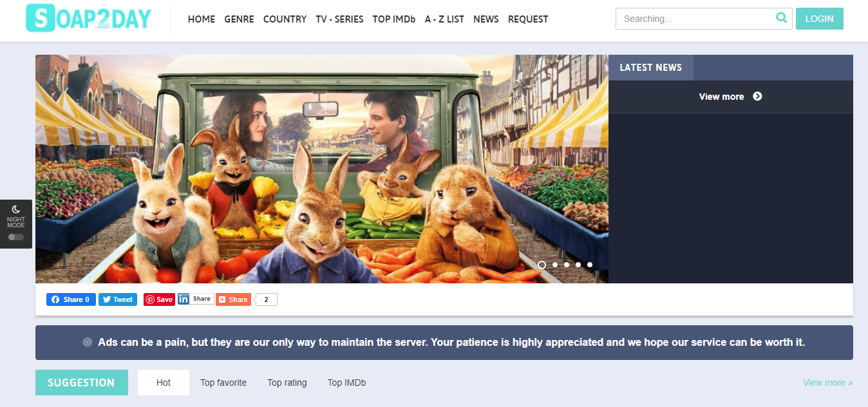Screen dimensions: 868x407
Task: Open Top IMDb in navigation bar
Action: 394,19
